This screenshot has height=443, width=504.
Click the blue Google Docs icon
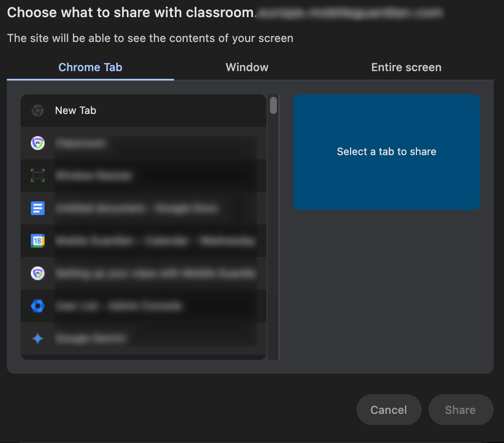click(x=38, y=208)
